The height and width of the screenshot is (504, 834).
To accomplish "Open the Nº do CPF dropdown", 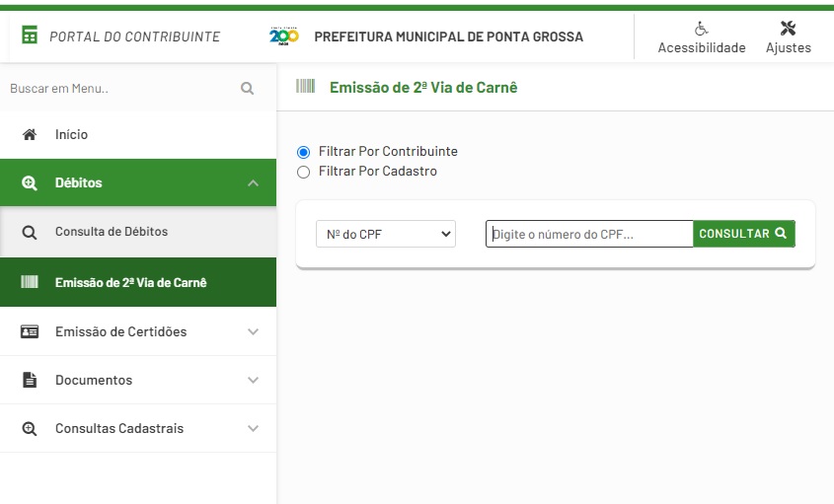I will [x=386, y=234].
